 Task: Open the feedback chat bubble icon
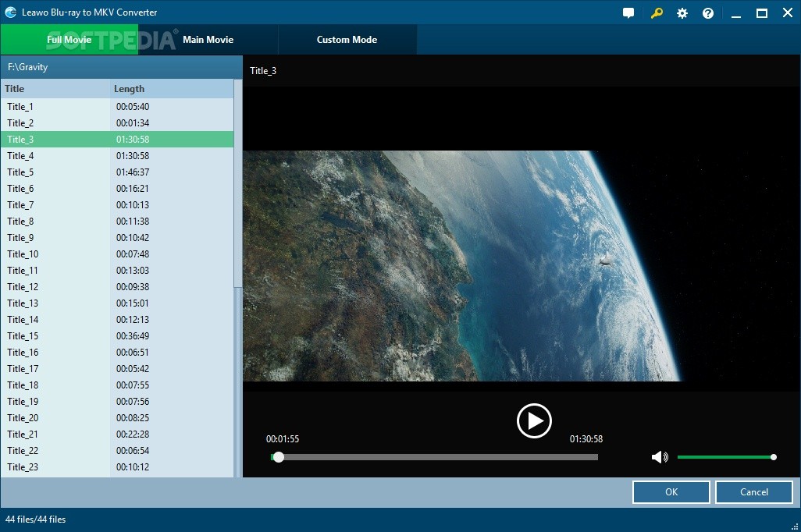point(628,13)
